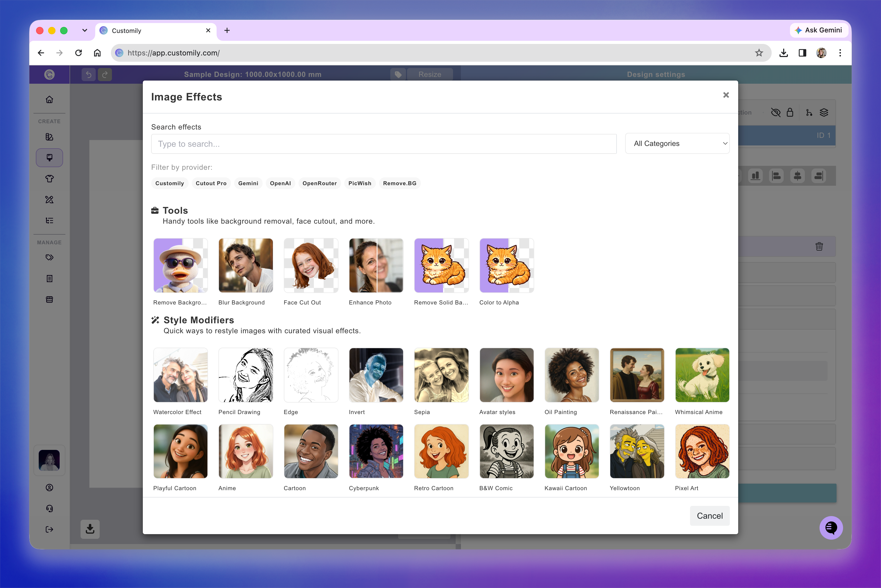Open the headset support icon
The width and height of the screenshot is (881, 588).
coord(49,508)
